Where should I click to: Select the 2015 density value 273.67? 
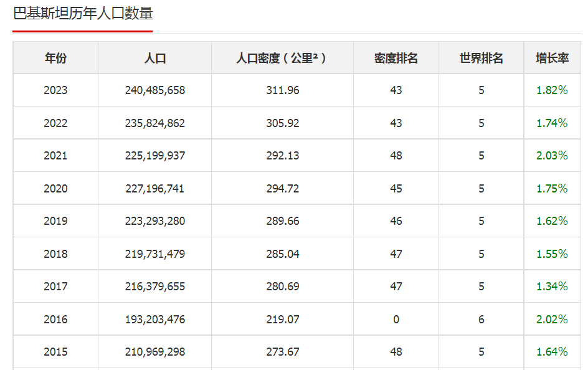pyautogui.click(x=282, y=352)
